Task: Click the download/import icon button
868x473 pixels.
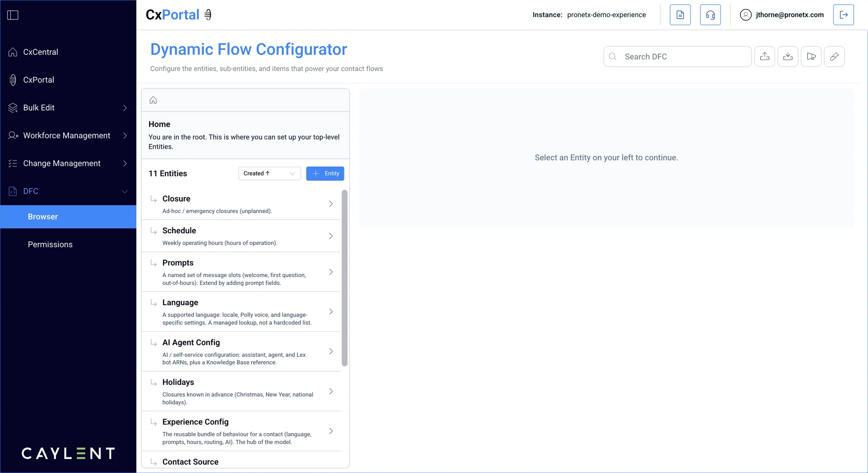Action: pyautogui.click(x=788, y=57)
